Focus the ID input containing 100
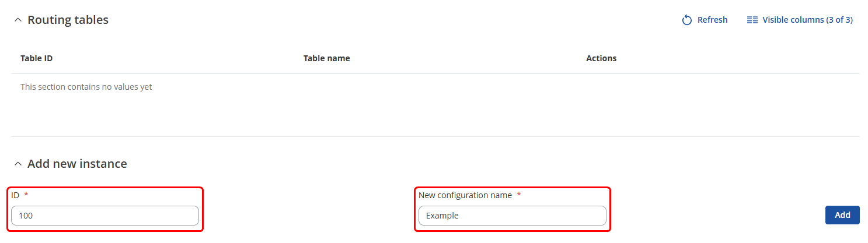The image size is (868, 243). click(x=105, y=216)
